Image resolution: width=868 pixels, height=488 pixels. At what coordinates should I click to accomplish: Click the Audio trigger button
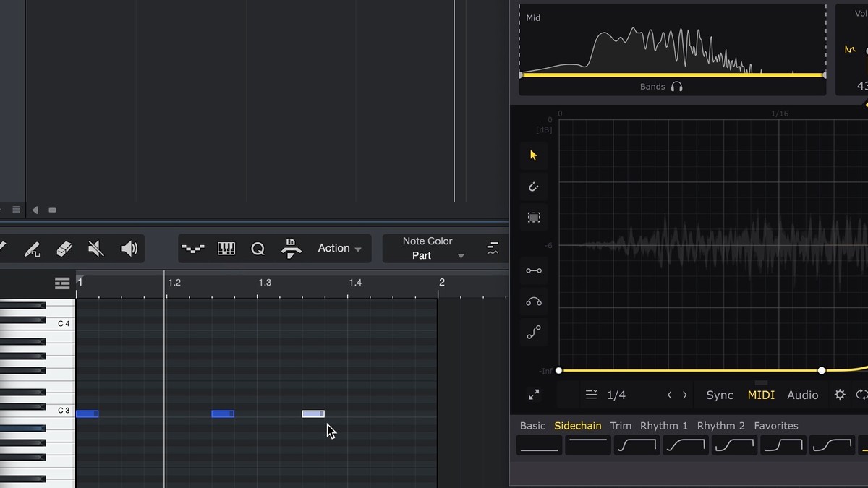(803, 395)
